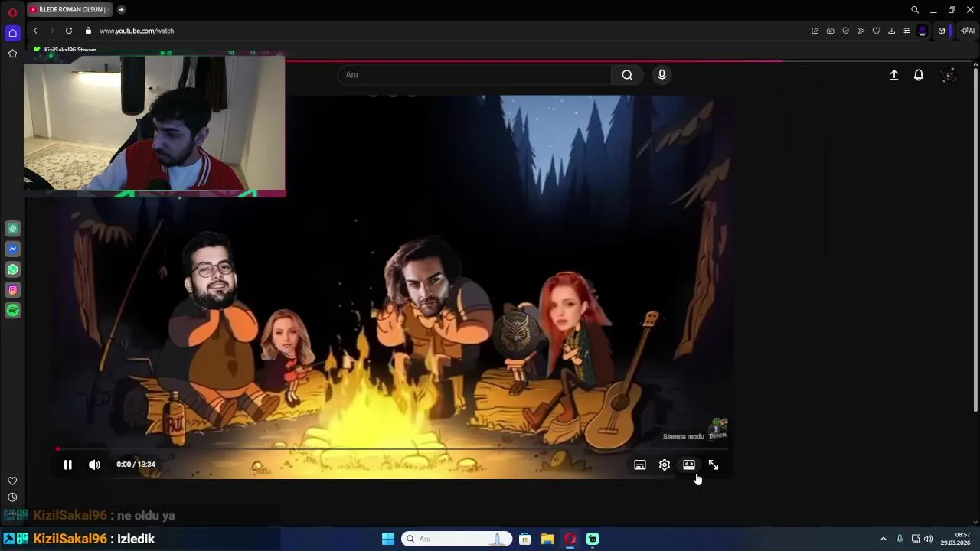Add page to bookmarks with heart icon

[876, 31]
